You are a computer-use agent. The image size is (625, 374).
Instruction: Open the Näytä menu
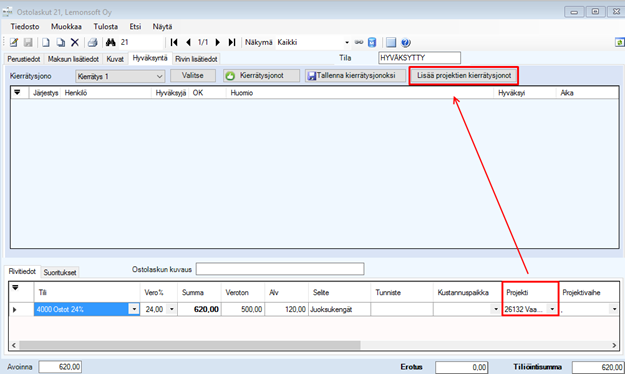(x=162, y=27)
